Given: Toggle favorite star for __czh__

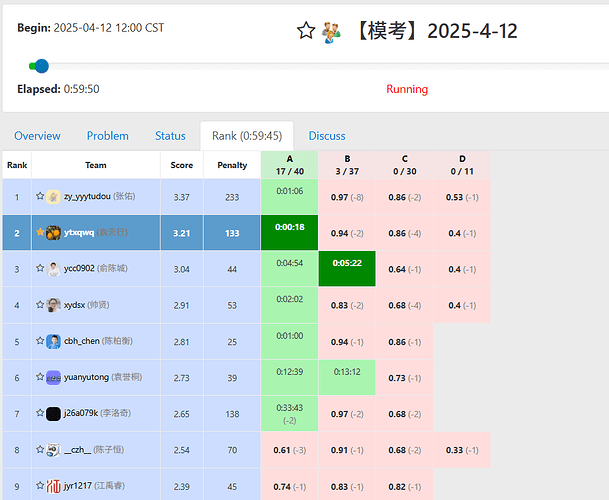Looking at the screenshot, I should point(40,449).
